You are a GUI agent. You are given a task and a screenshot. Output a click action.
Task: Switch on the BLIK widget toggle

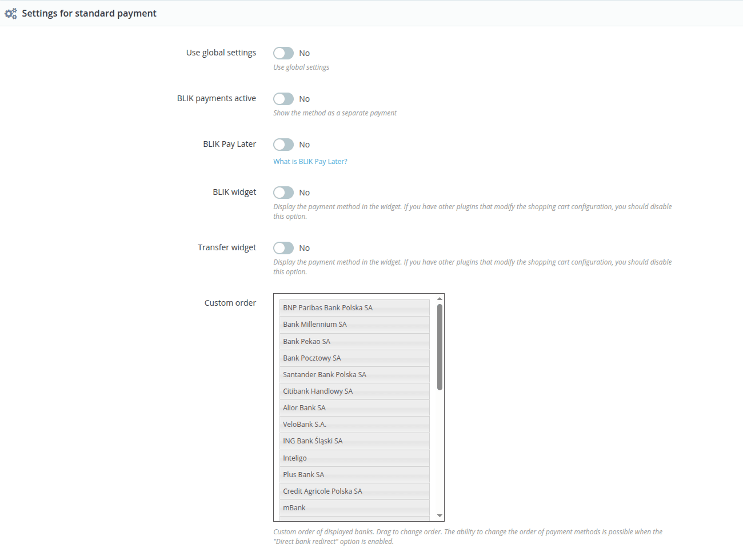tap(283, 193)
